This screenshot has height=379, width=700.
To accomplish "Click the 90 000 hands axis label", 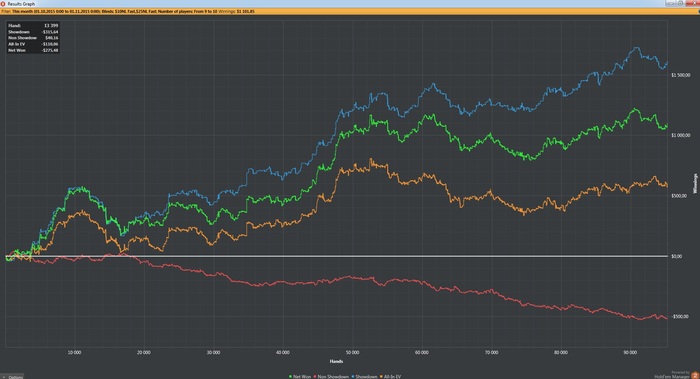I will pyautogui.click(x=630, y=352).
